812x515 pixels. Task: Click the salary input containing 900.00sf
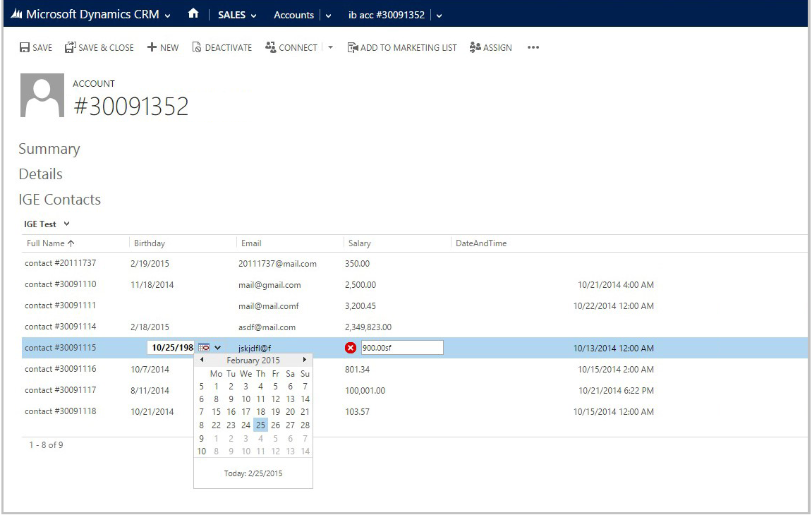[402, 348]
